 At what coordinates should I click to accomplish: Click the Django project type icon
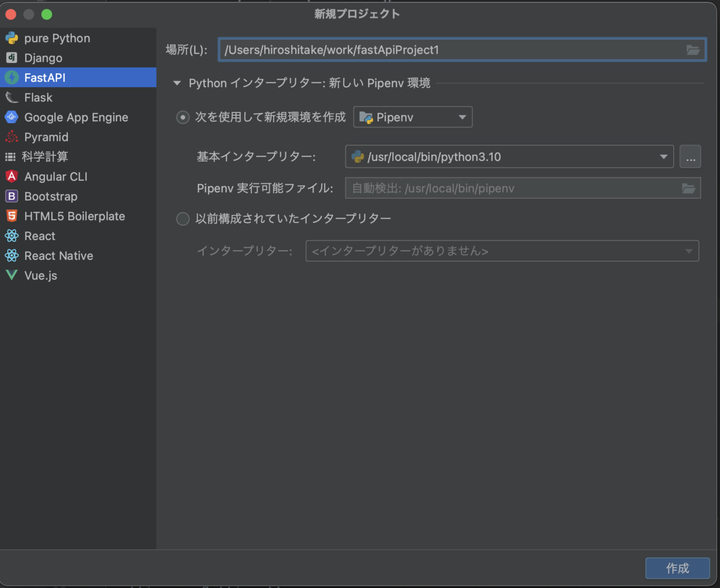tap(11, 58)
